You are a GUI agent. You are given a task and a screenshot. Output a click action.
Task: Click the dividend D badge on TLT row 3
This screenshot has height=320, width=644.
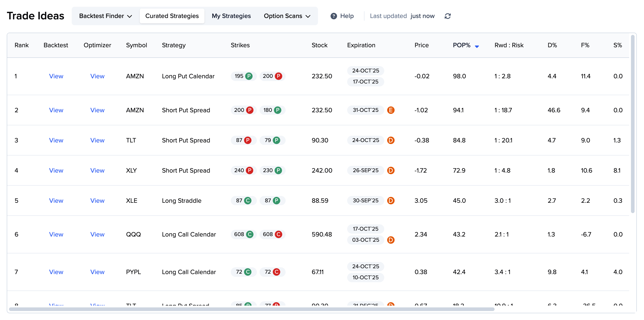[x=391, y=140]
